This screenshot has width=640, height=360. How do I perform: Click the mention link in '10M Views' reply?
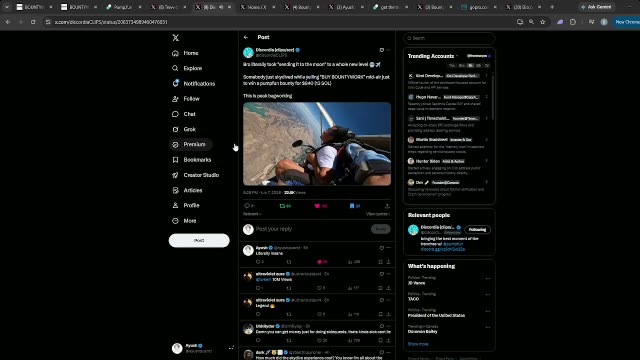(x=263, y=280)
